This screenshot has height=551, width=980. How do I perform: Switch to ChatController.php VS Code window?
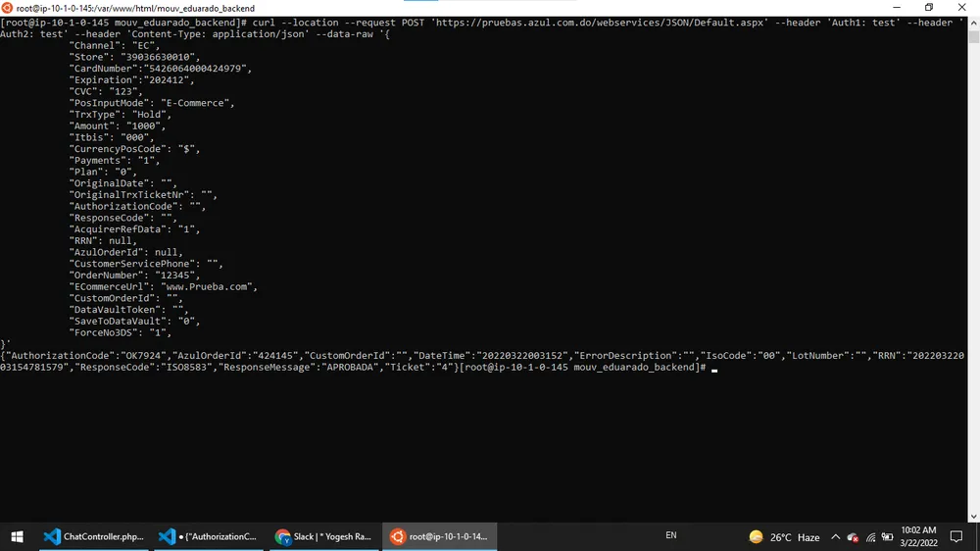(x=95, y=536)
